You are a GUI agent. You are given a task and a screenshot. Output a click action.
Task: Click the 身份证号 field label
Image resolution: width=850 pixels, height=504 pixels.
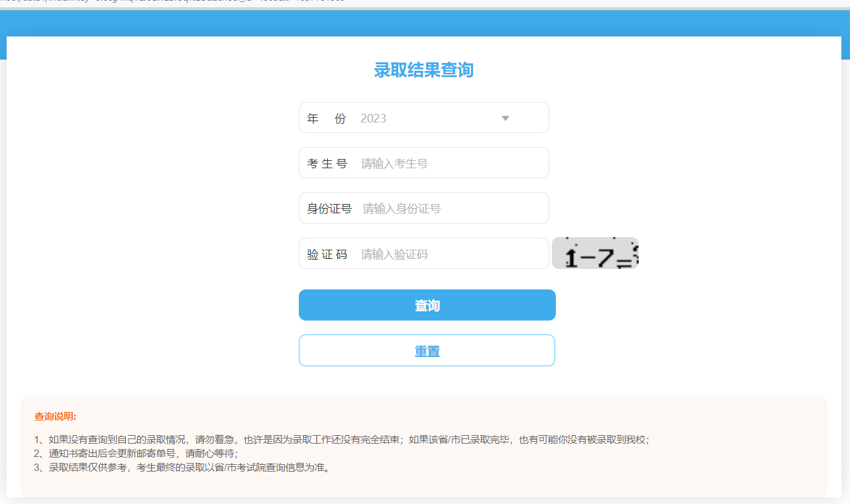coord(329,209)
